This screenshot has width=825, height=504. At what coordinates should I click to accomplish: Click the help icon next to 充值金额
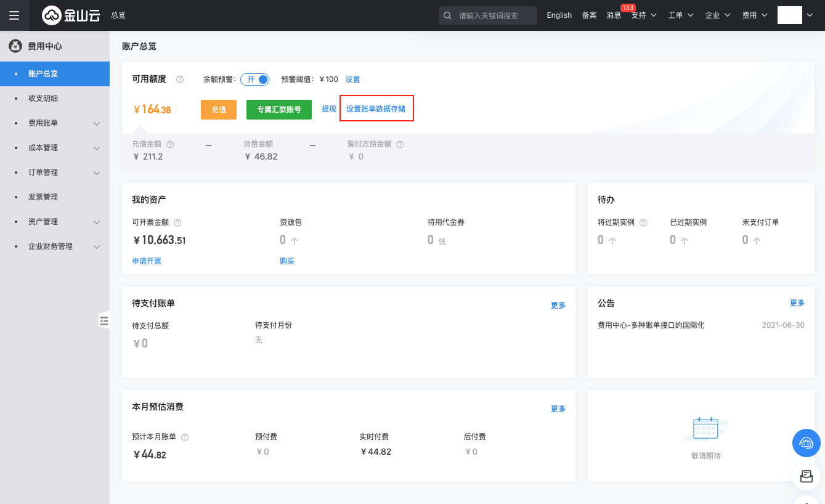pyautogui.click(x=170, y=144)
